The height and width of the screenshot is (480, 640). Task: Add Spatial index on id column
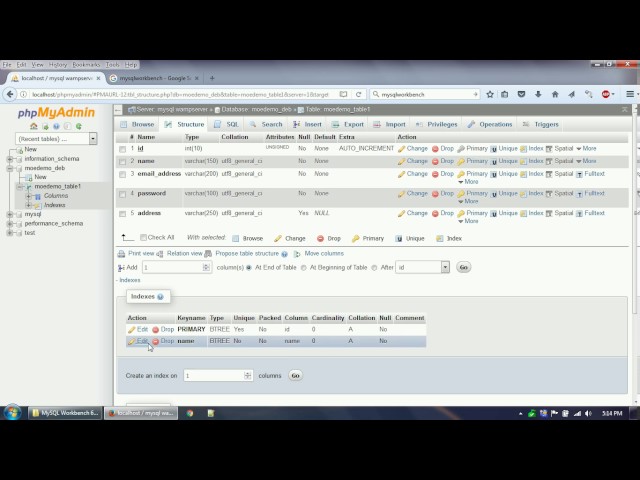point(560,149)
